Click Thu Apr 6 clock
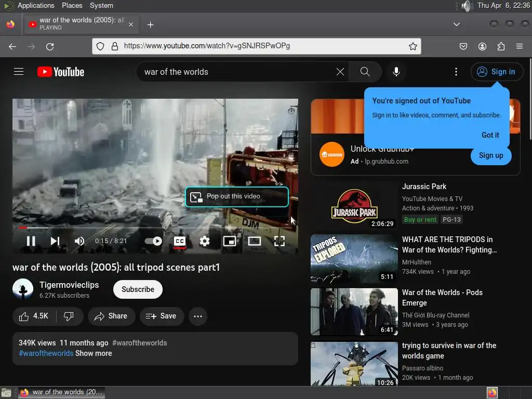Image resolution: width=532 pixels, height=399 pixels. (503, 5)
